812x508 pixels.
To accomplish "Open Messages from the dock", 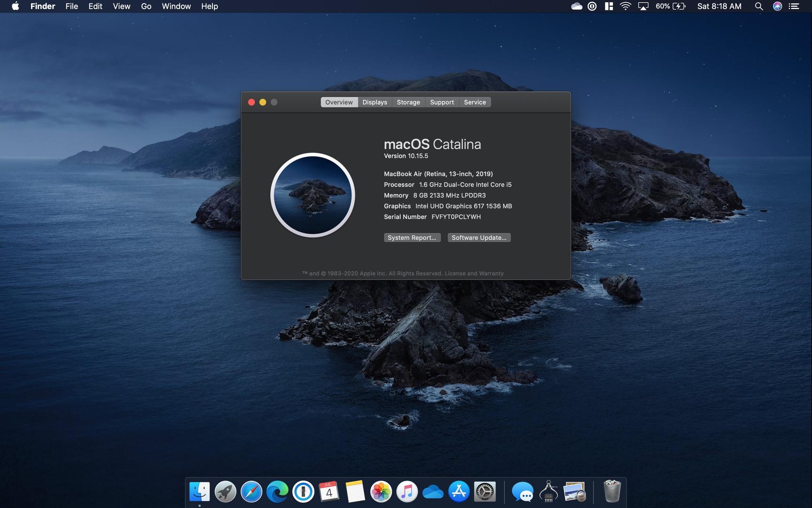I will point(523,492).
